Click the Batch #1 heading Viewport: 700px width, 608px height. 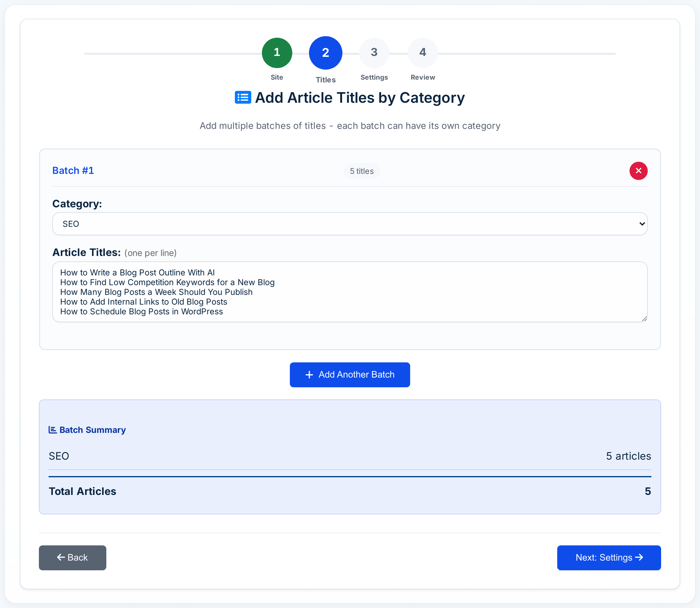pyautogui.click(x=73, y=170)
